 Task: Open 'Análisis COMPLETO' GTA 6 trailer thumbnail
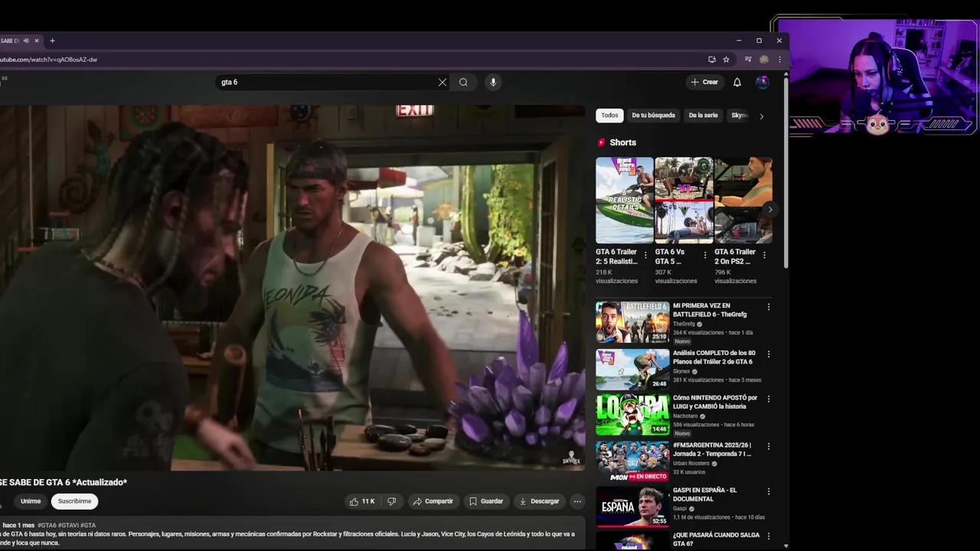pos(632,369)
